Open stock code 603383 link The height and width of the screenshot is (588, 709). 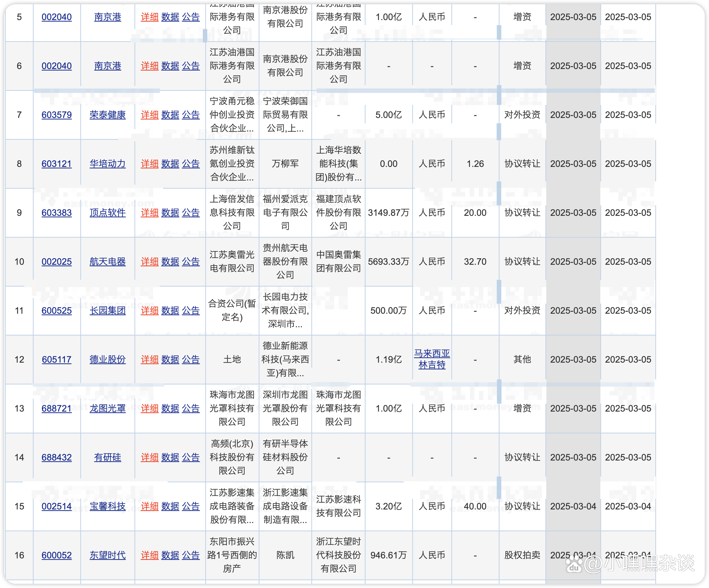point(57,213)
